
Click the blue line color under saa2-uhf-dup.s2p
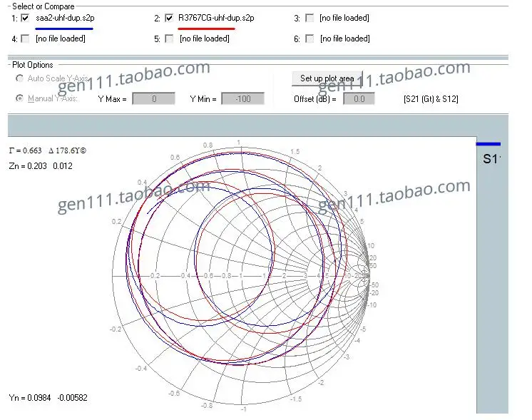(64, 29)
